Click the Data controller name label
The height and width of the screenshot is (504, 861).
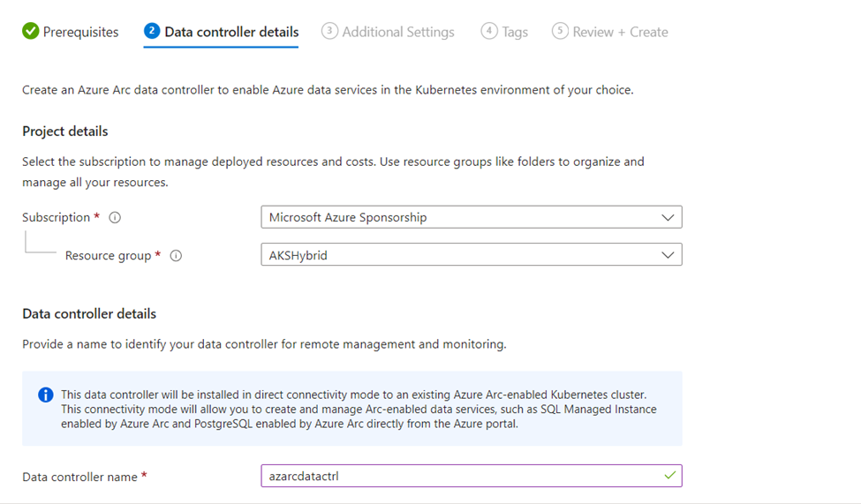(x=79, y=478)
